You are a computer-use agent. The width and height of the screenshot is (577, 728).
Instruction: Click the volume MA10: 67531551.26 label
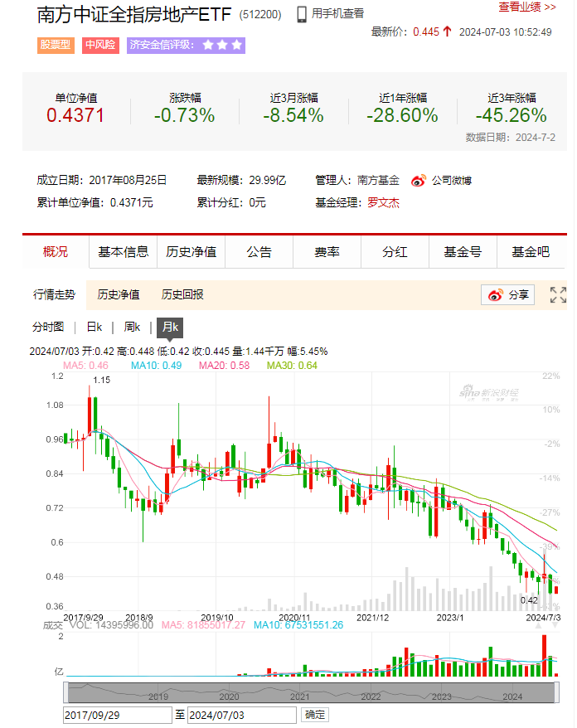tap(298, 625)
